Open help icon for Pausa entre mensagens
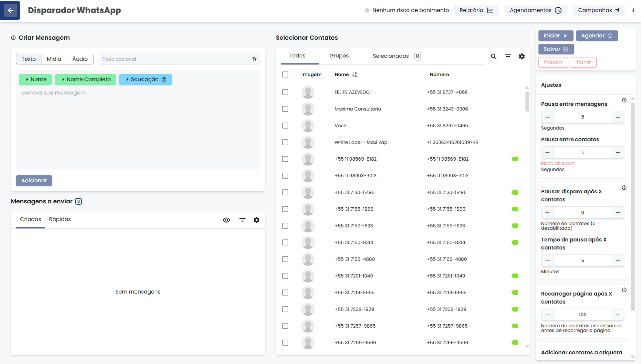 (x=624, y=100)
